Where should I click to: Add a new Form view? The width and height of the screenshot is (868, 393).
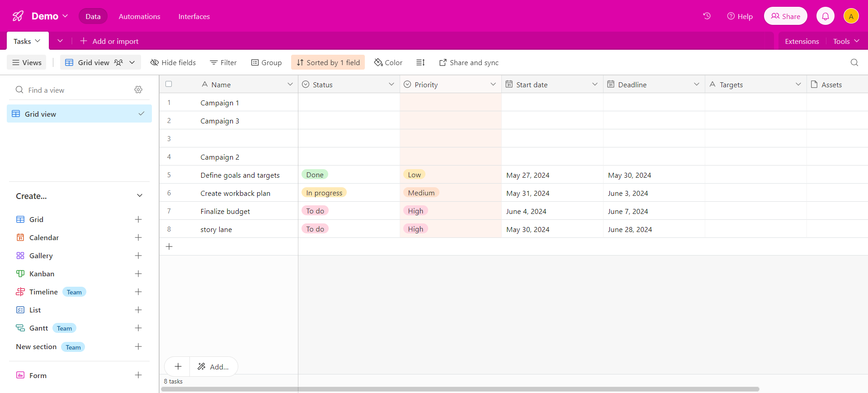click(138, 375)
